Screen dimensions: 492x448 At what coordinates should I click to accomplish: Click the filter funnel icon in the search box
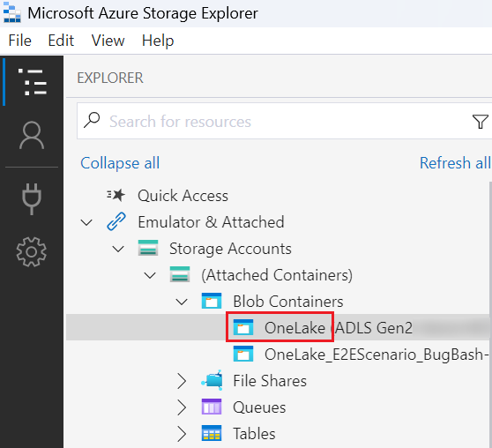pos(480,122)
